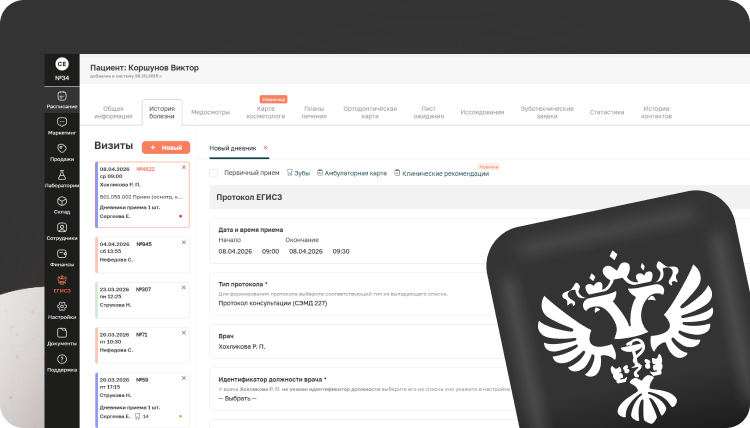Viewport: 750px width, 428px height.
Task: Click the Пациент: Коршунов Виктор heading
Action: tap(144, 68)
